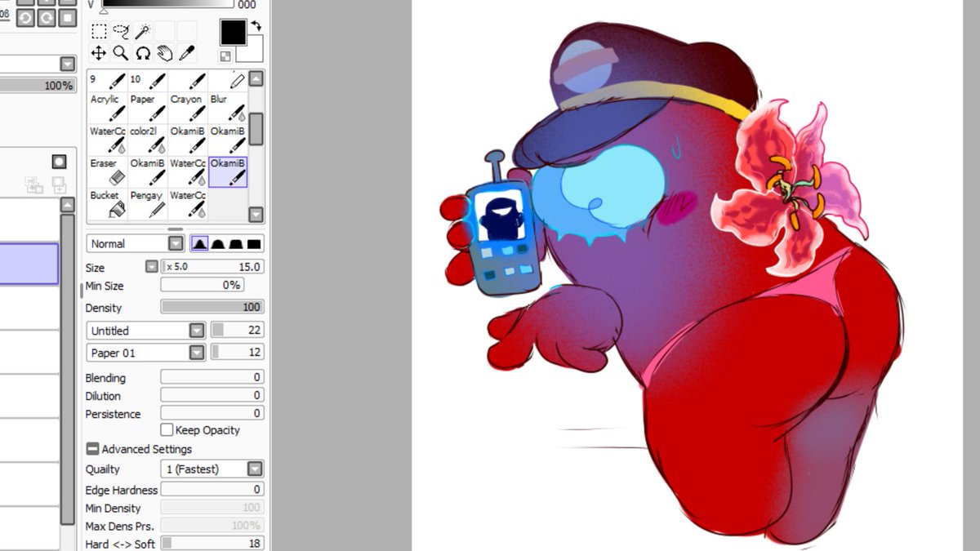Select the Magic Wand tool

[x=143, y=32]
